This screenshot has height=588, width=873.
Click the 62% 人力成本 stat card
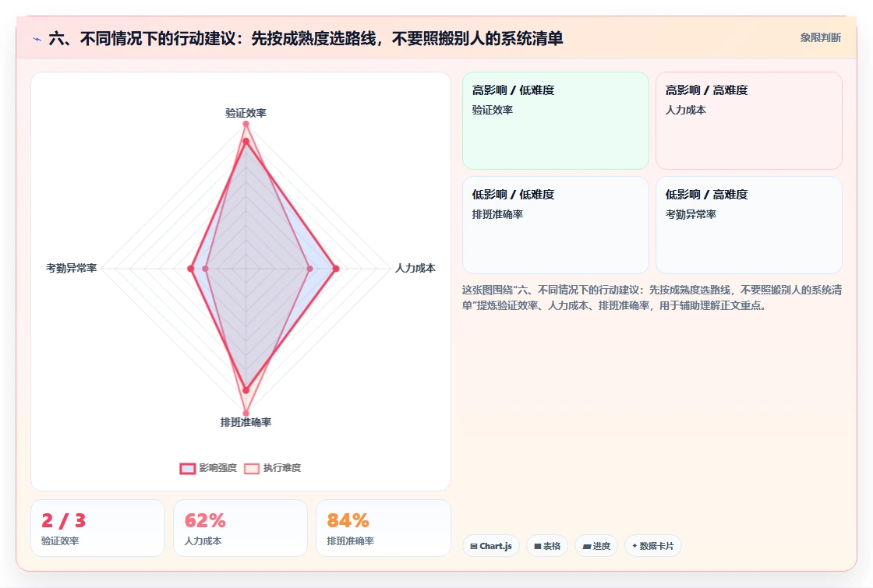pyautogui.click(x=241, y=528)
